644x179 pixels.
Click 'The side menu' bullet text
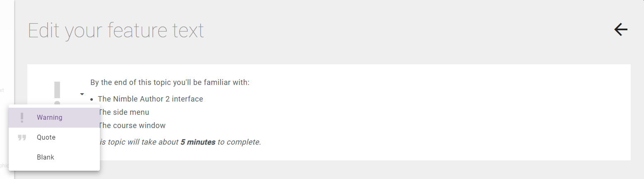click(123, 112)
